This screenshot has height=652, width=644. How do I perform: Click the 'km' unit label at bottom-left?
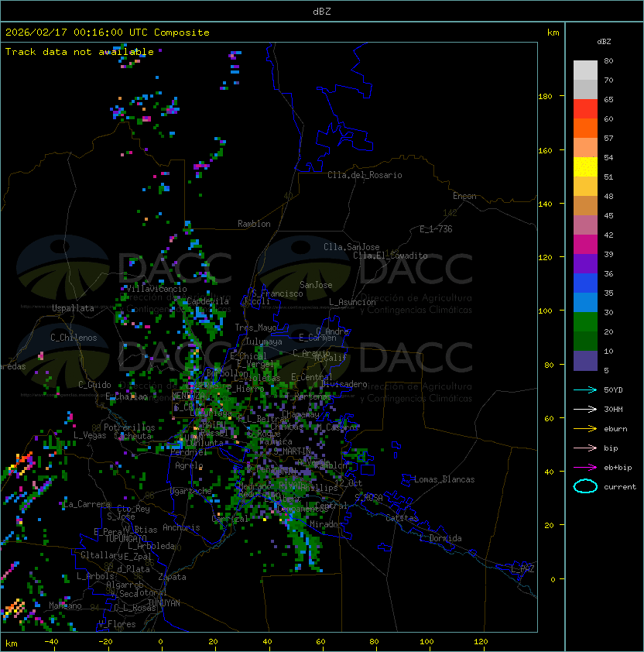[x=12, y=643]
